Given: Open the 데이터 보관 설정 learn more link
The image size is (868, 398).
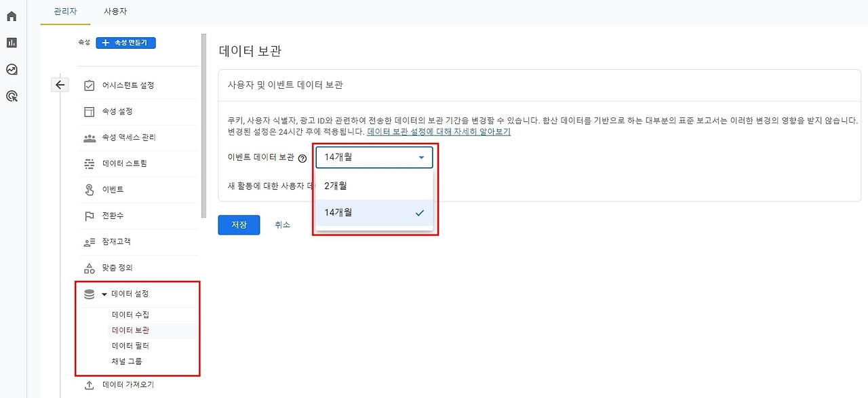Looking at the screenshot, I should 439,131.
